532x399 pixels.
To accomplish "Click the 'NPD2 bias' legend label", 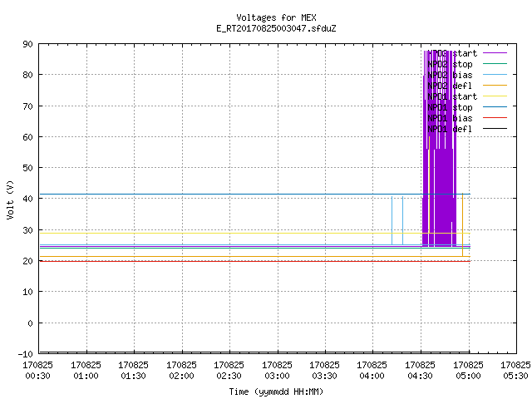I will pos(450,75).
